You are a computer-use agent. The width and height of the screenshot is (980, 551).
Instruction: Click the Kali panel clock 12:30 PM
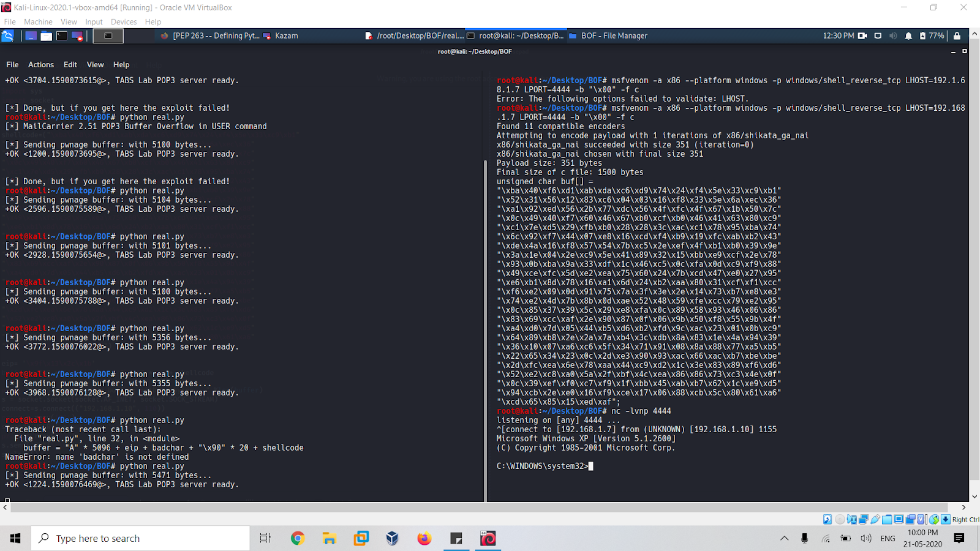(838, 36)
